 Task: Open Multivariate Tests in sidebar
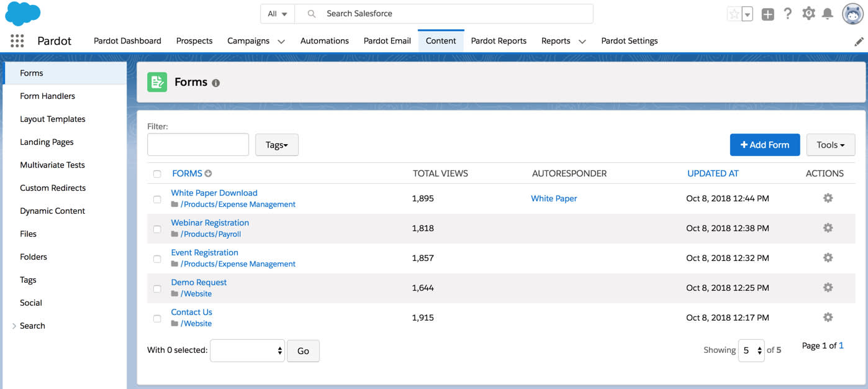tap(52, 165)
